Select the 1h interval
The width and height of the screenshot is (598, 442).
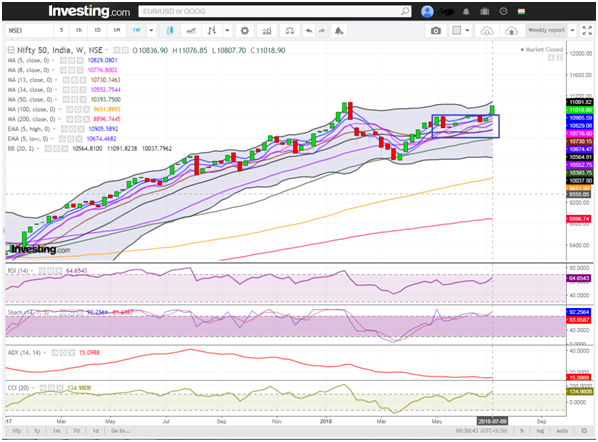click(x=79, y=31)
